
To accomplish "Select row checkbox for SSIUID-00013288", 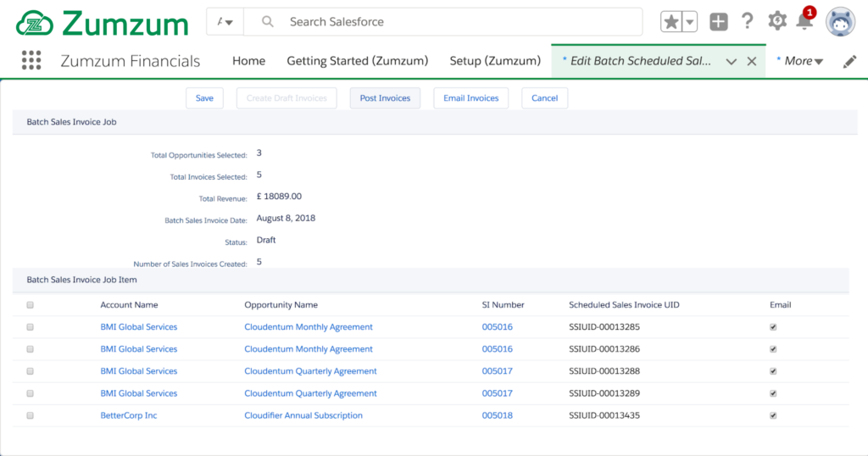I will (x=30, y=371).
